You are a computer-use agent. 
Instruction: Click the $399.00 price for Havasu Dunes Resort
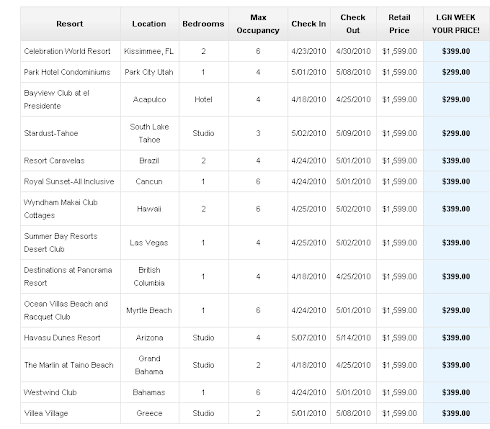point(456,338)
